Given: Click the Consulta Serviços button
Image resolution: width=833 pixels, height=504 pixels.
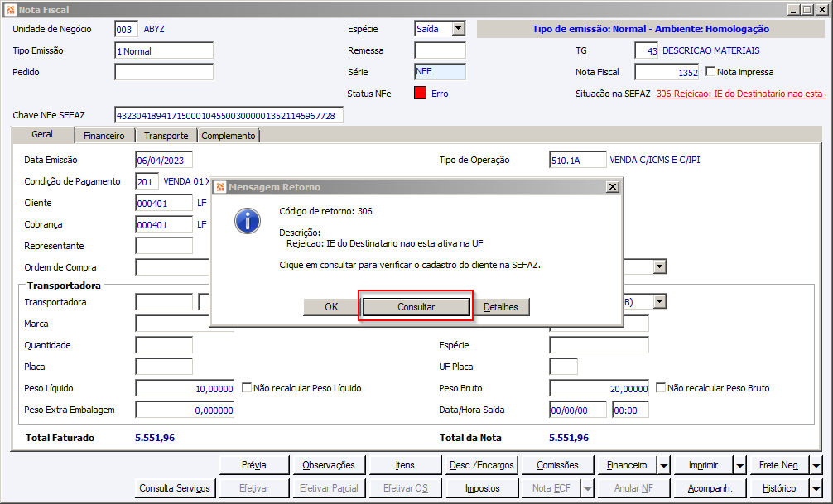Looking at the screenshot, I should (175, 488).
